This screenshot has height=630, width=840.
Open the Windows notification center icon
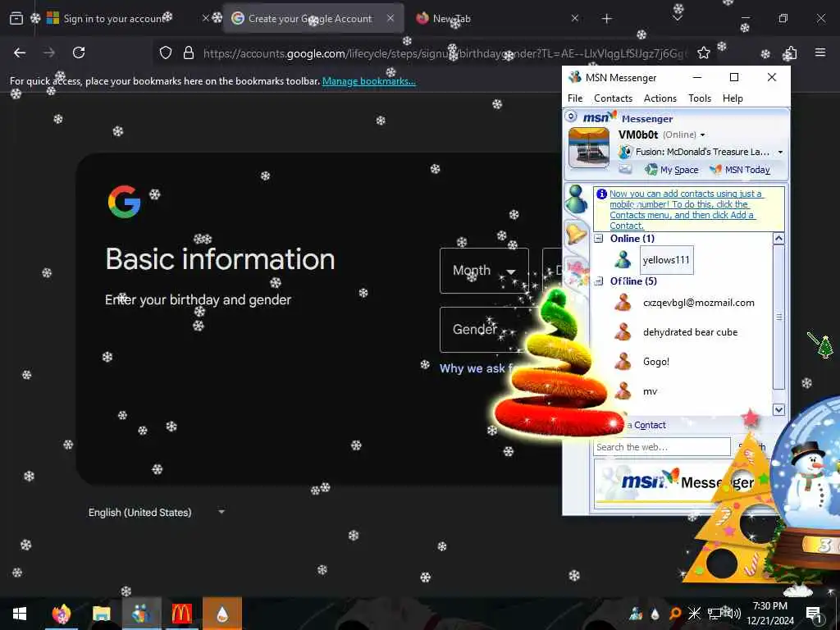point(814,614)
